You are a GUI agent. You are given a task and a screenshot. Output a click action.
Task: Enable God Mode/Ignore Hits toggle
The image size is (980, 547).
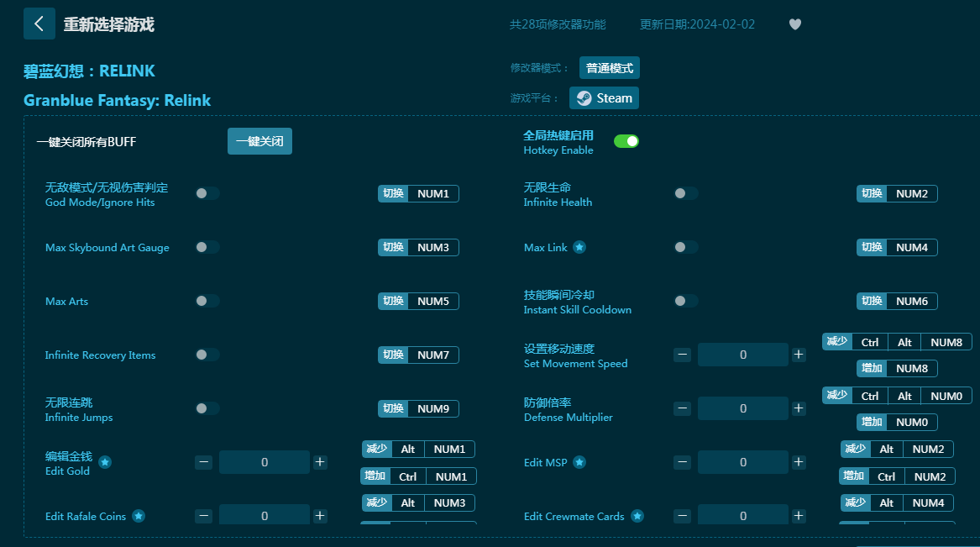207,193
